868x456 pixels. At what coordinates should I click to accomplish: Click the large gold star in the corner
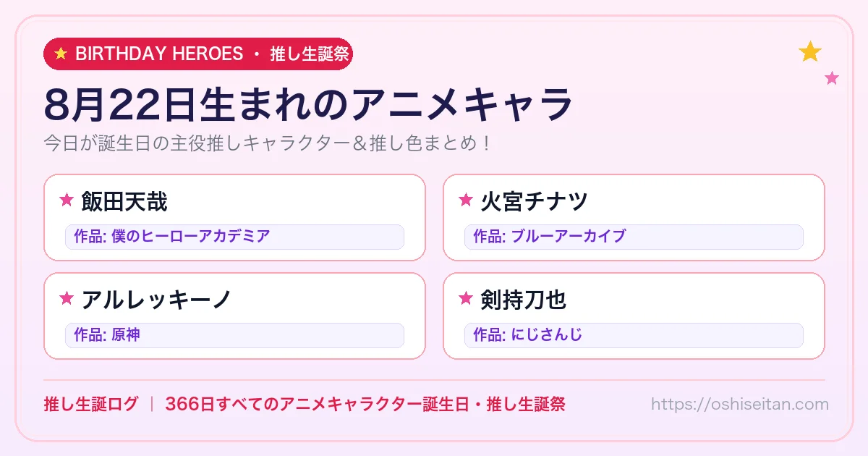[810, 51]
